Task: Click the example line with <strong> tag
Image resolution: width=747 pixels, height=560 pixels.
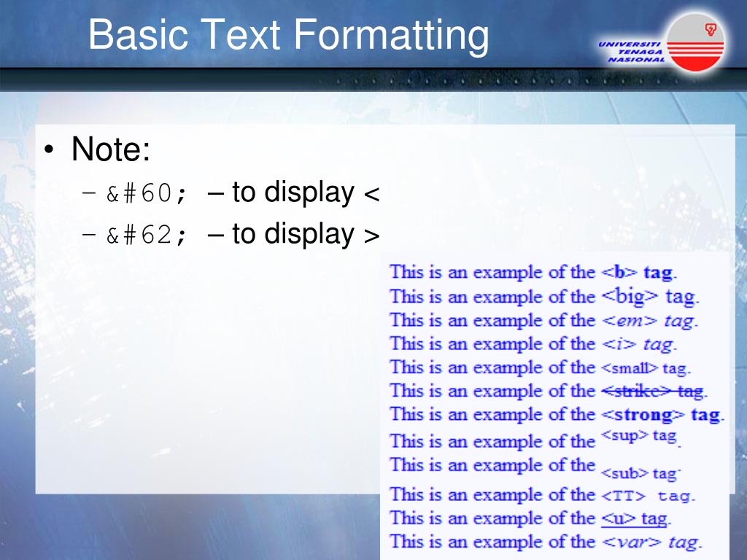Action: point(557,415)
